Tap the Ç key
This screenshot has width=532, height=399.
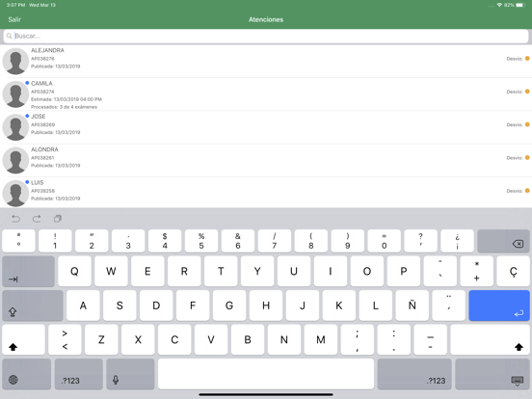click(x=513, y=272)
